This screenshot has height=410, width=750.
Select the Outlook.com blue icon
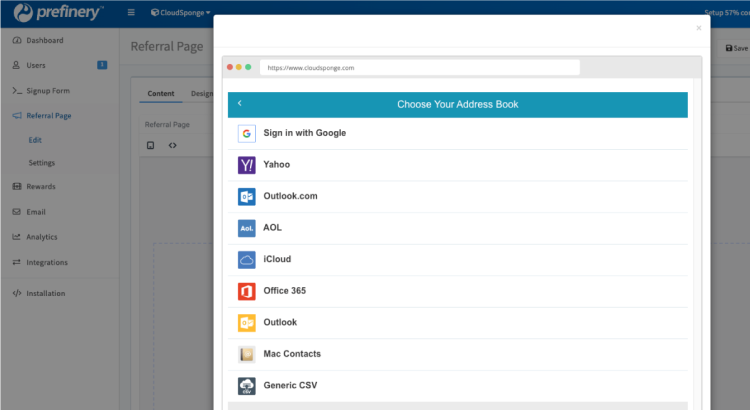click(247, 197)
